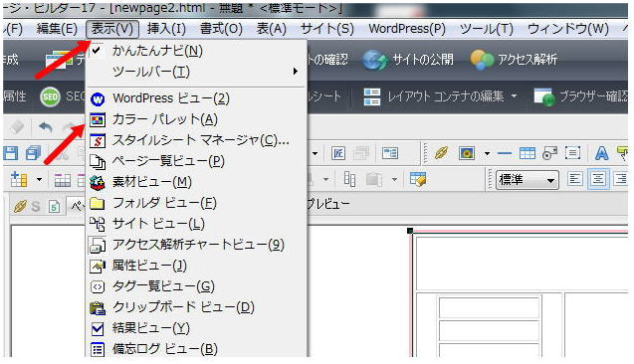This screenshot has height=364, width=634.
Task: Open the 編集(E) menu
Action: [57, 29]
